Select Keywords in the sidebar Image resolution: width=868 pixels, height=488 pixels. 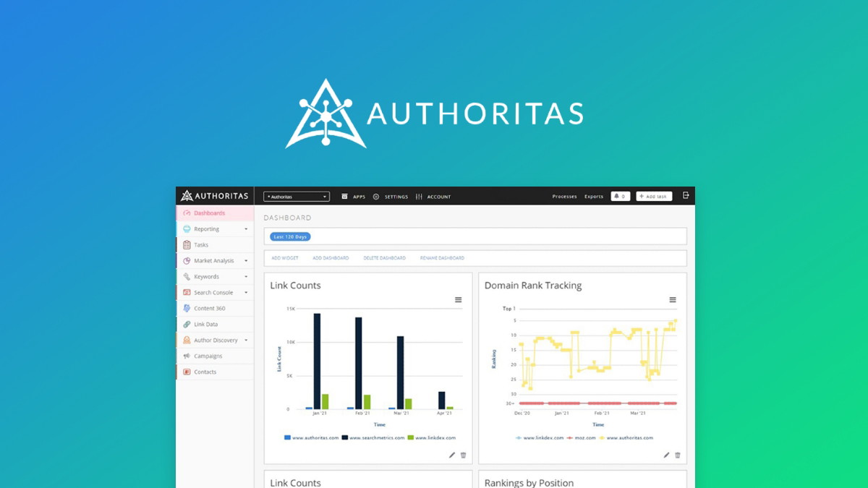(x=215, y=277)
